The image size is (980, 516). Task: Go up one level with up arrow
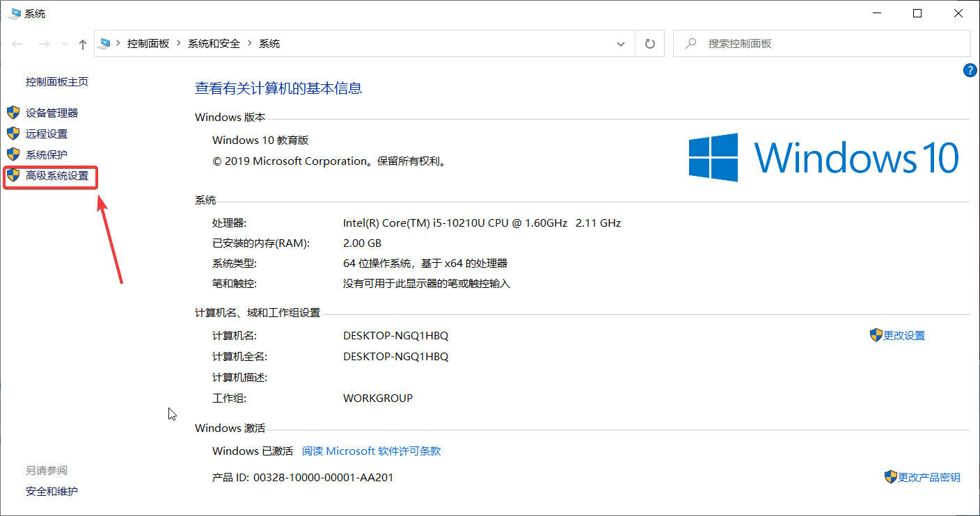click(83, 44)
